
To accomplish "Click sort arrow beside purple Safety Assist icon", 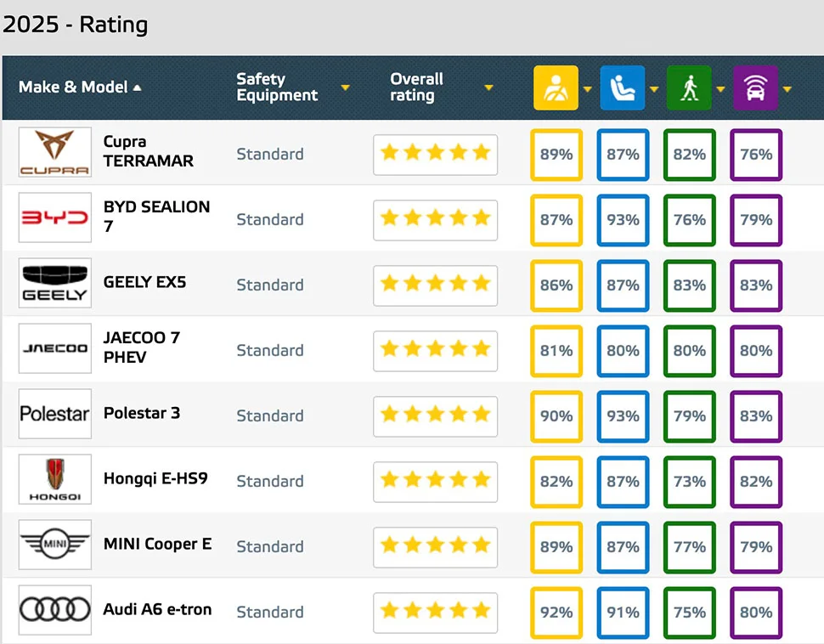I will click(x=787, y=89).
